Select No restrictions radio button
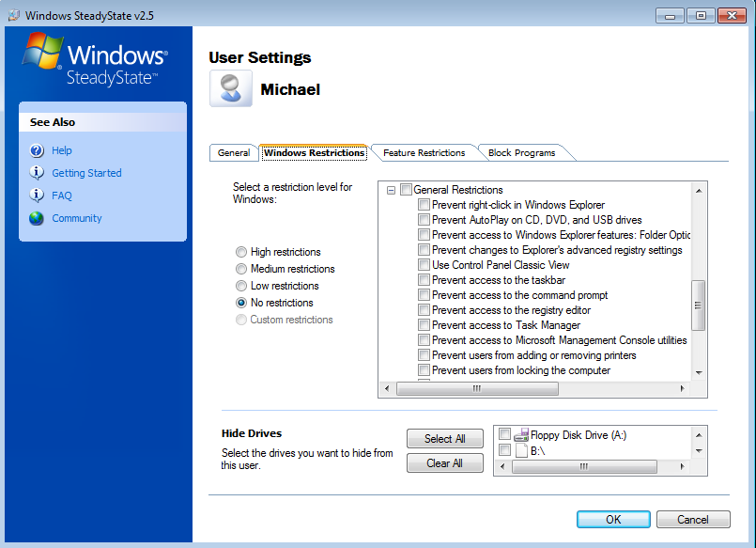The image size is (756, 548). click(x=241, y=303)
